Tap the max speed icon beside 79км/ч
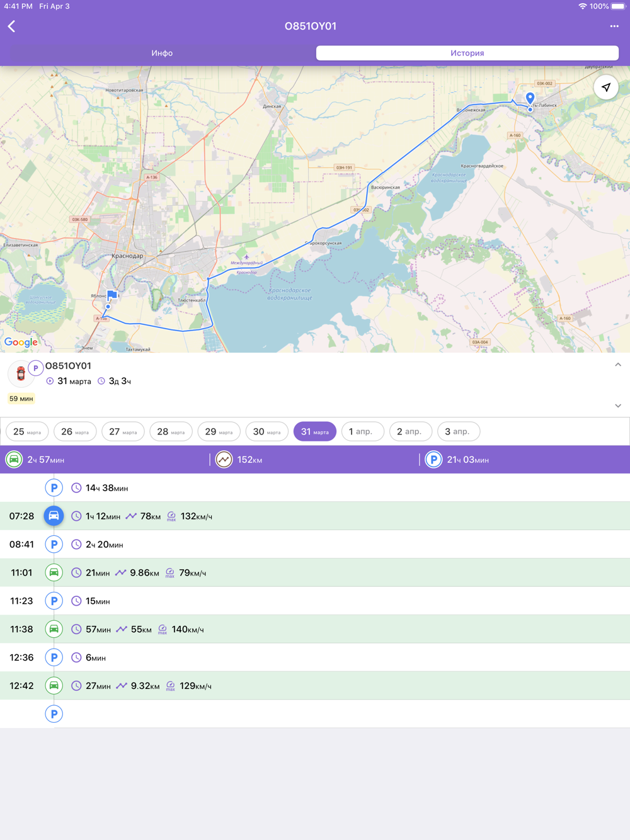Screen dimensions: 630x840 170,573
